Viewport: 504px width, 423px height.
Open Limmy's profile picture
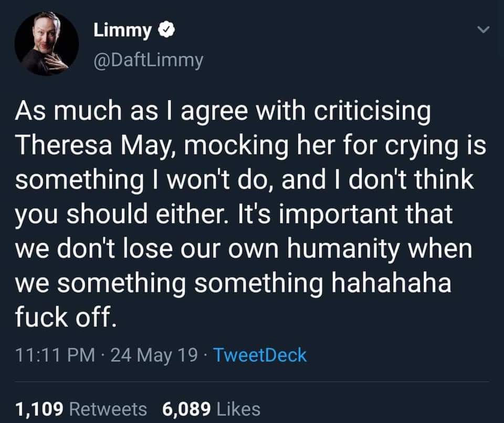46,43
